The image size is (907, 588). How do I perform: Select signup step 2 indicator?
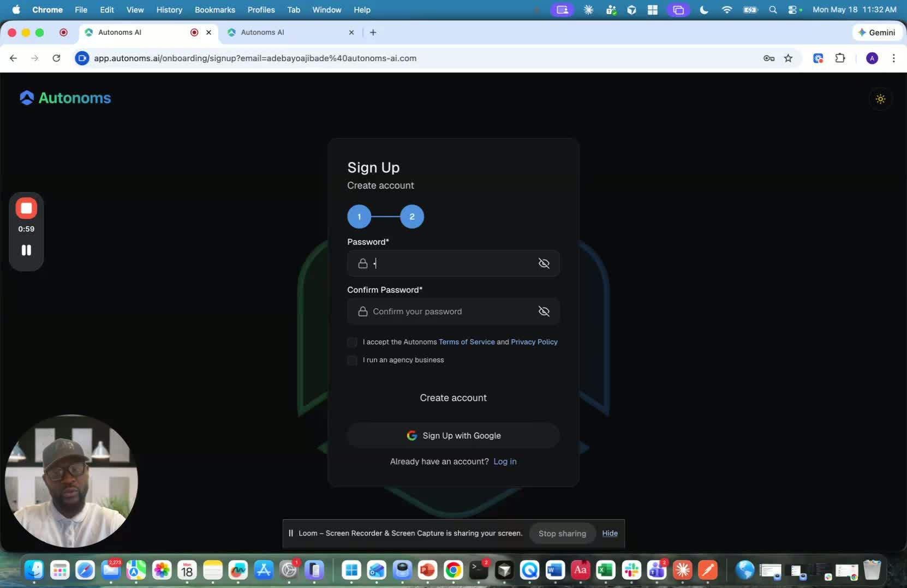[412, 217]
